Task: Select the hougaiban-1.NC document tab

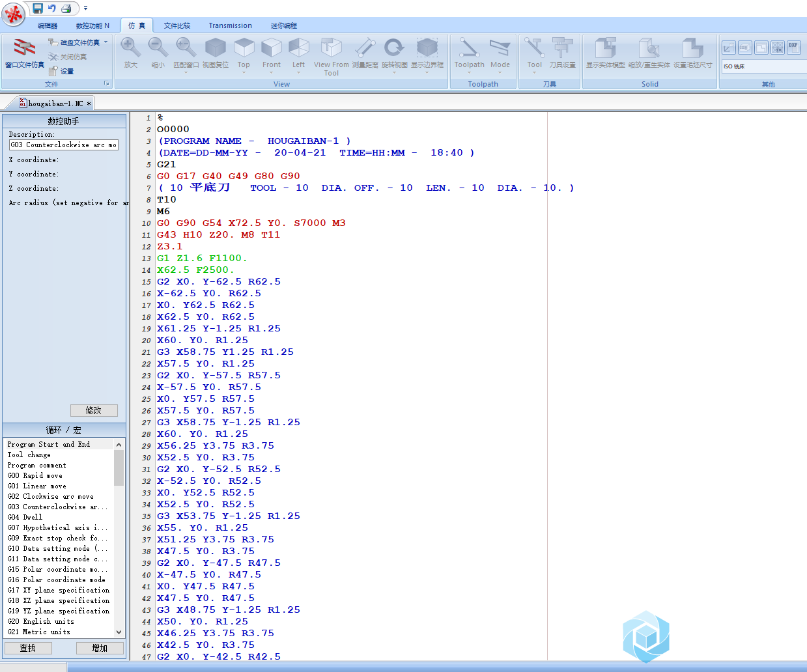Action: coord(55,104)
